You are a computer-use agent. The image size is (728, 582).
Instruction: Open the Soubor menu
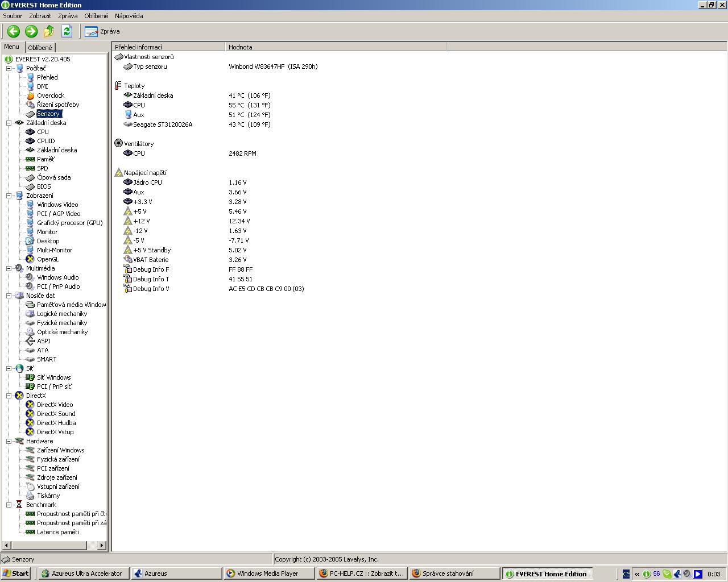[x=13, y=16]
